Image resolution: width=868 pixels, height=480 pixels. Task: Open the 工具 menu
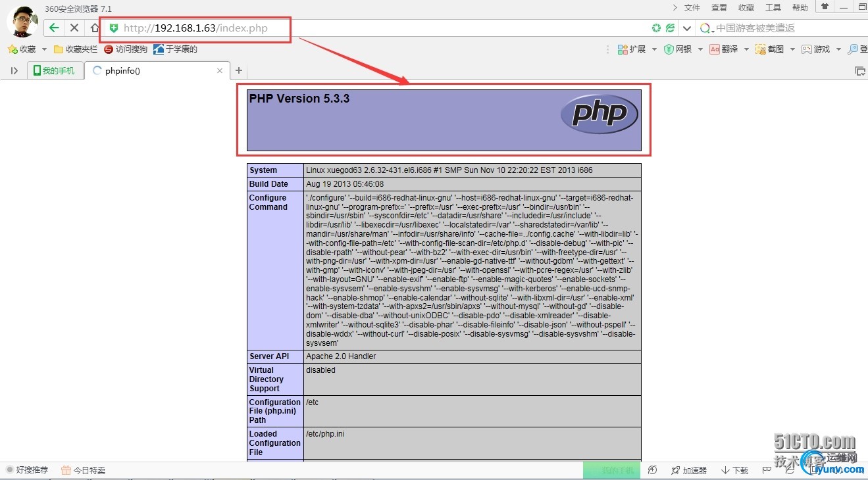point(773,8)
